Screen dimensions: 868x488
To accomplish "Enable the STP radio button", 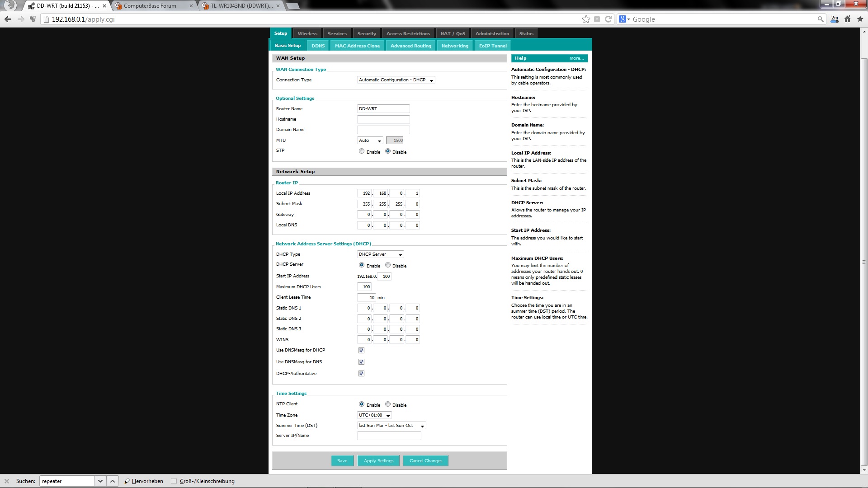I will (x=362, y=151).
